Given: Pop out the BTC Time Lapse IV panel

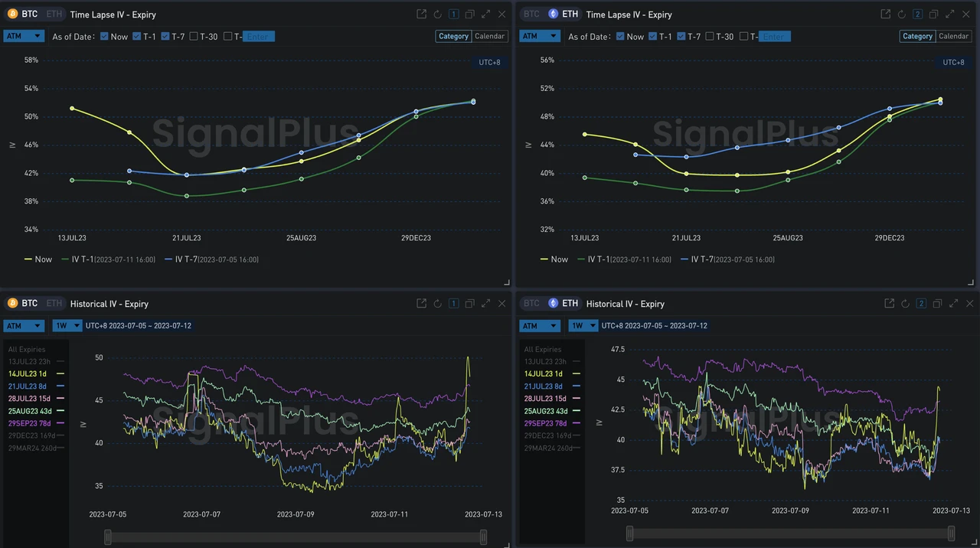Looking at the screenshot, I should click(x=421, y=15).
